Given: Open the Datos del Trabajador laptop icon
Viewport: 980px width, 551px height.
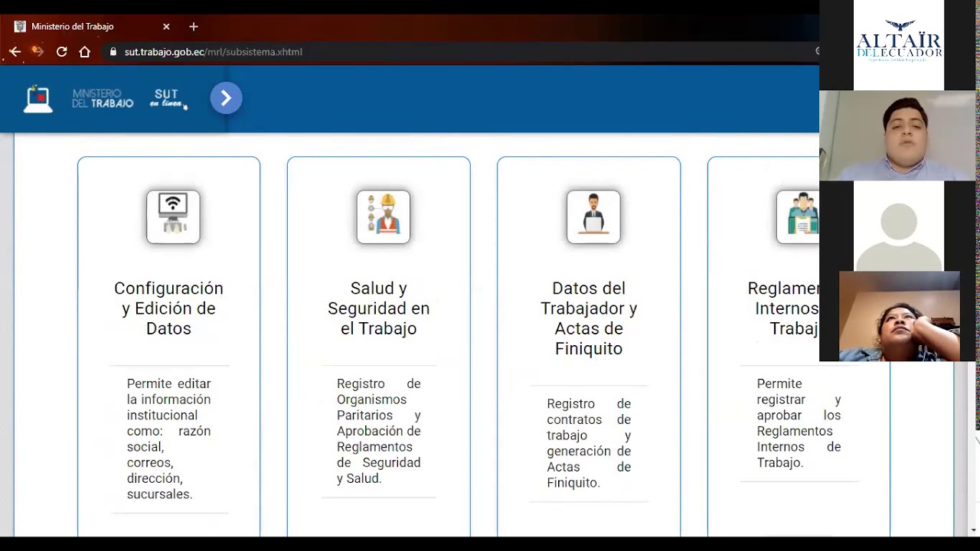Looking at the screenshot, I should (593, 217).
